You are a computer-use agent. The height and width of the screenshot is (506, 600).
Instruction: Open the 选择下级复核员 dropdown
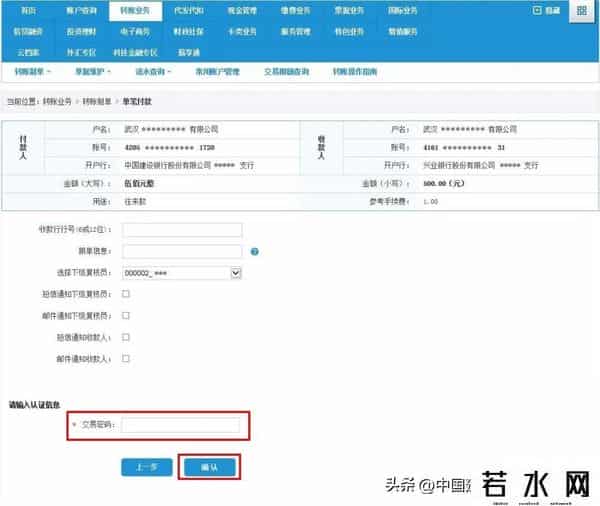[x=181, y=272]
